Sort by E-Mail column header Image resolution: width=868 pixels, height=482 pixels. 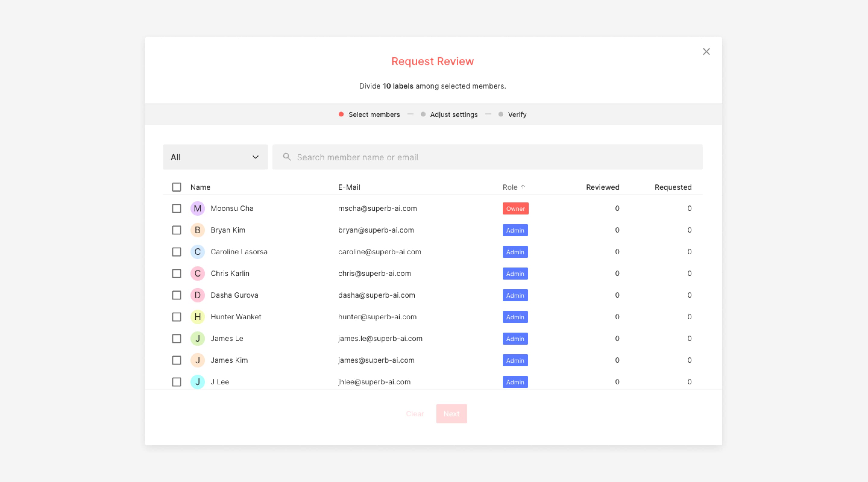point(349,187)
